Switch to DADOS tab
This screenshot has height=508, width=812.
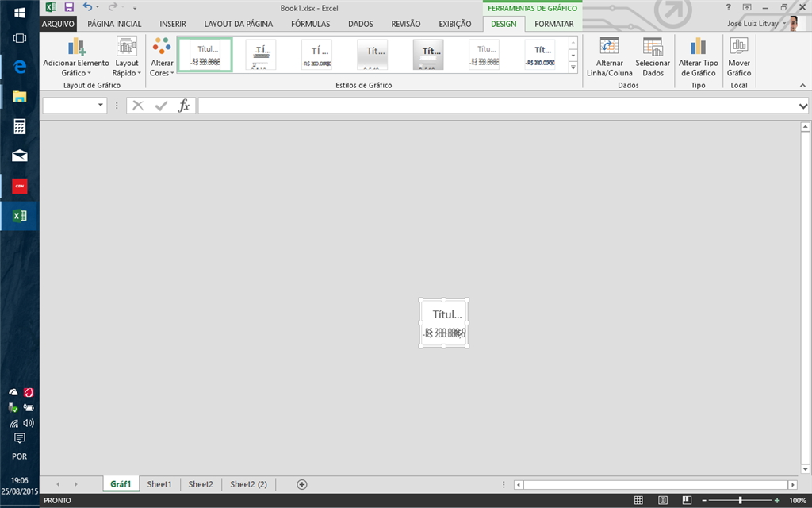click(361, 24)
